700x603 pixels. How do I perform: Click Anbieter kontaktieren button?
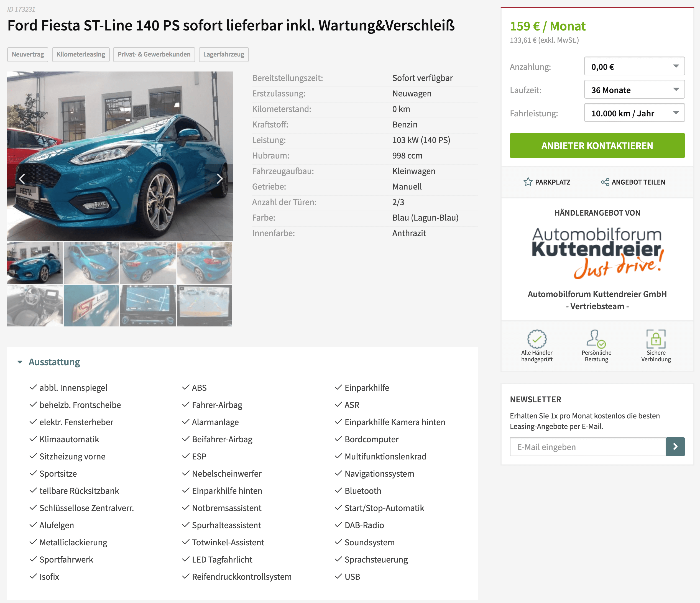pos(597,145)
